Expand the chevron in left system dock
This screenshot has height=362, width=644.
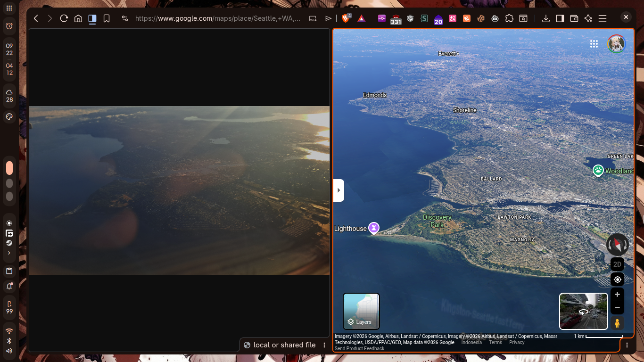9,253
